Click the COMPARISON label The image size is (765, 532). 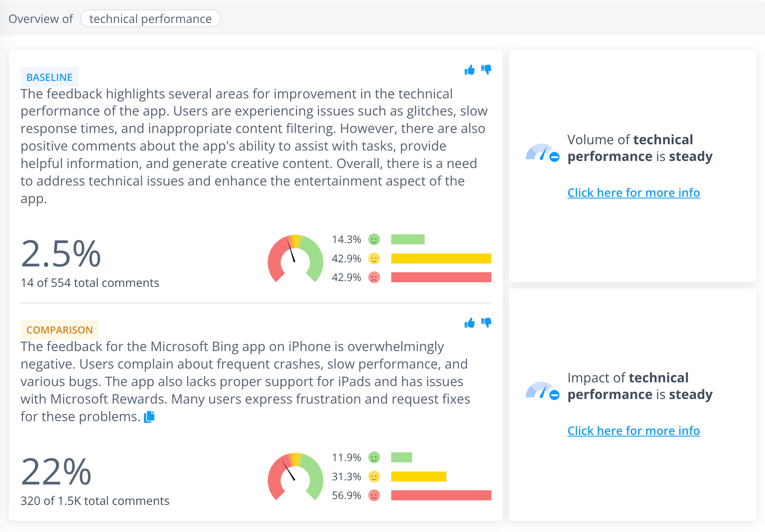[x=60, y=330]
